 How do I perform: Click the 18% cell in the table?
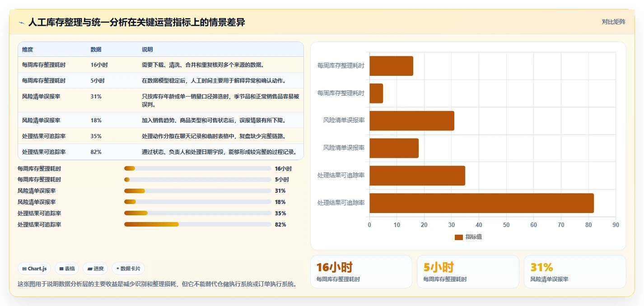click(96, 121)
